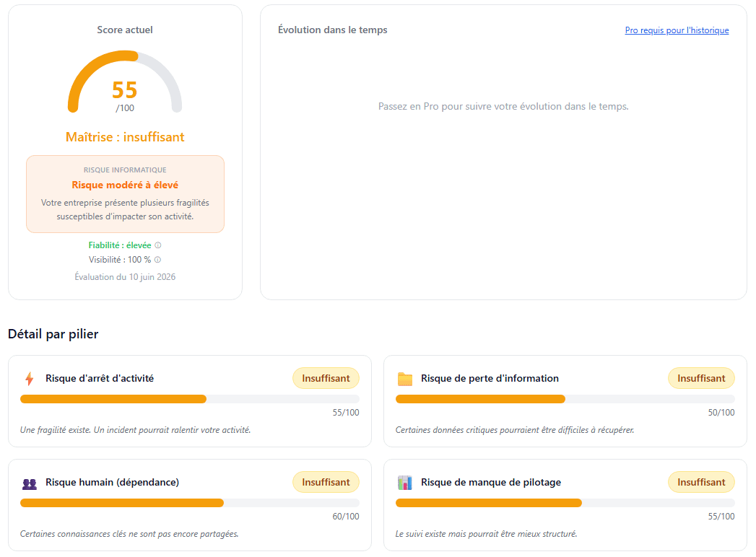Screen dimensions: 756x557
Task: Click the Évolution dans le temps heading
Action: pos(333,30)
